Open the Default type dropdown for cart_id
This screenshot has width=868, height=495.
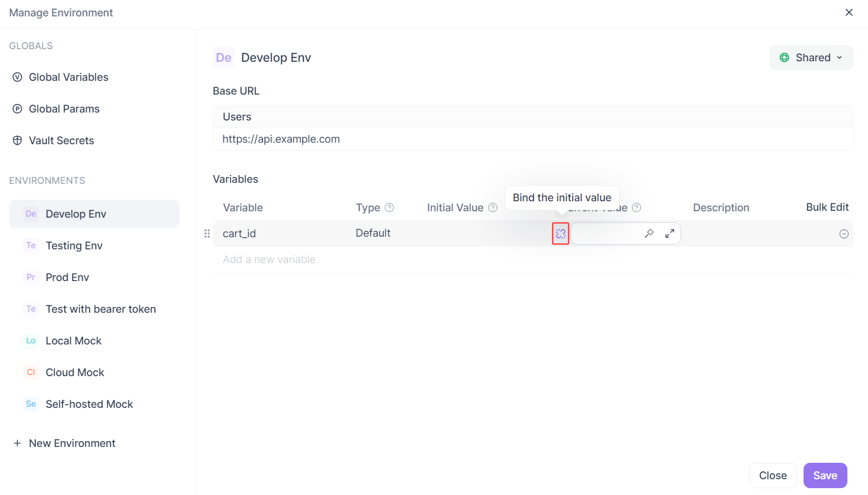tap(373, 233)
